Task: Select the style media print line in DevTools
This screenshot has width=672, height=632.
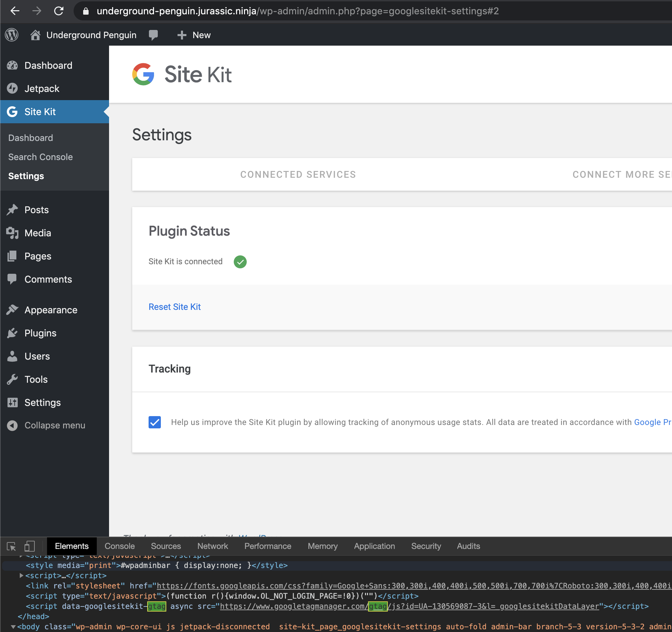Action: coord(157,565)
